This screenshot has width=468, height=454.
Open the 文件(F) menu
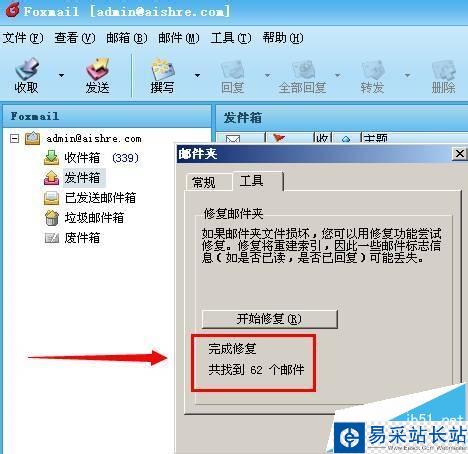pos(23,38)
